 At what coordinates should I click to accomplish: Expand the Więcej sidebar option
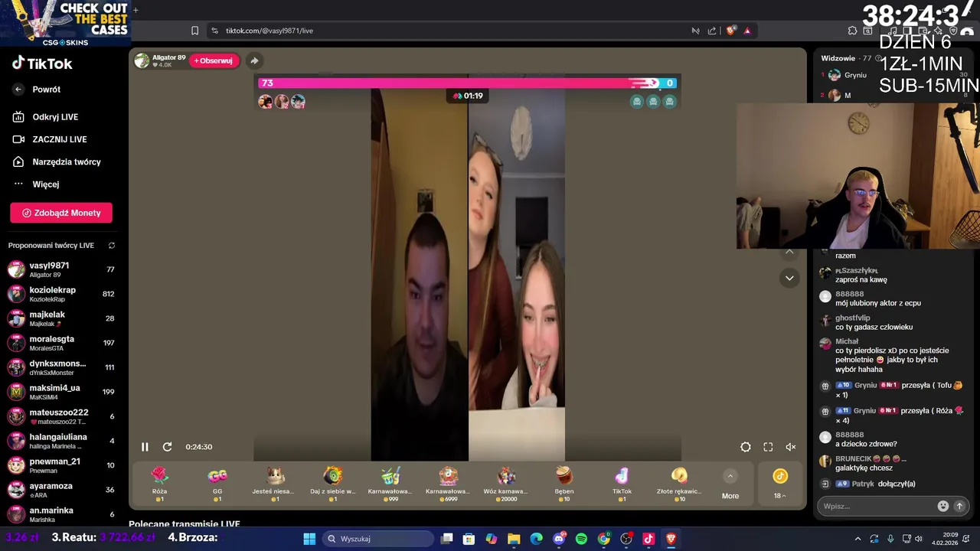pyautogui.click(x=45, y=184)
